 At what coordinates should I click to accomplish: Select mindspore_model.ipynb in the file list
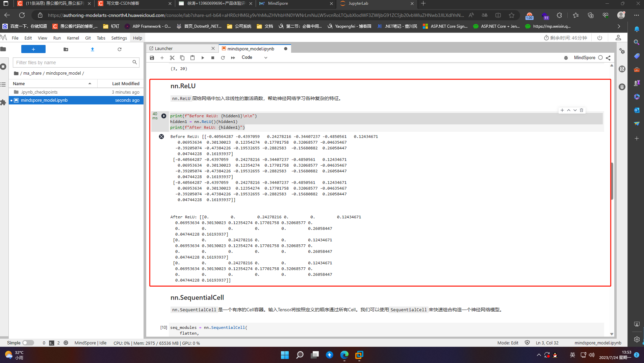pos(76,100)
